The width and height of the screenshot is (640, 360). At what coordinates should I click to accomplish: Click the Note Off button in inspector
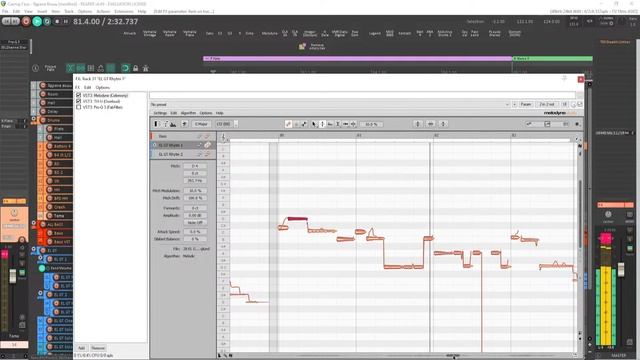195,222
